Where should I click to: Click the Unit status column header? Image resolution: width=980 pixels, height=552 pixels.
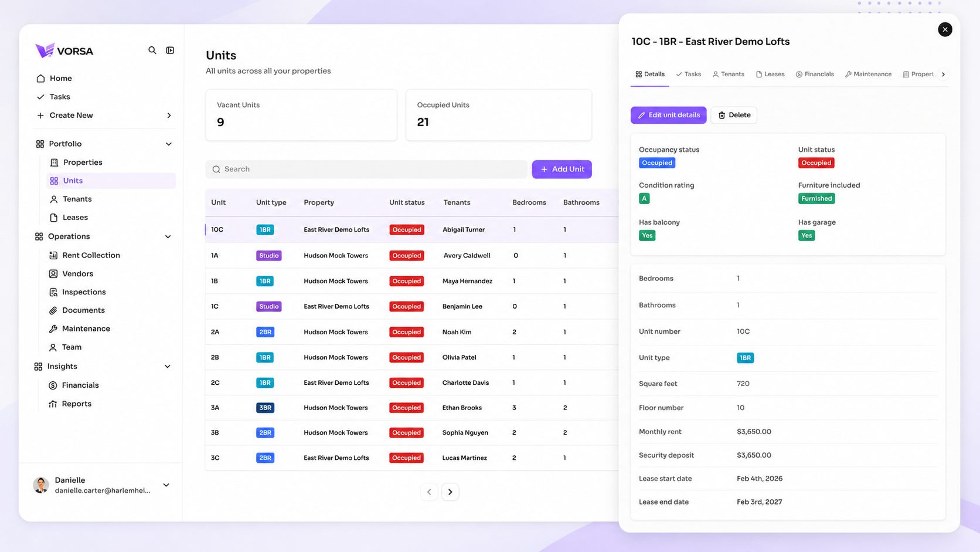407,202
